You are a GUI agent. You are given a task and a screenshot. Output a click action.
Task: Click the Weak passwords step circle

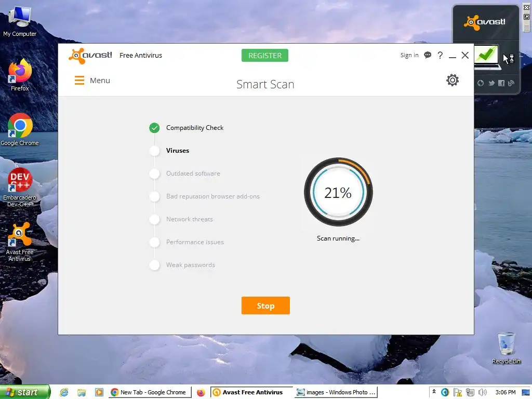point(154,265)
